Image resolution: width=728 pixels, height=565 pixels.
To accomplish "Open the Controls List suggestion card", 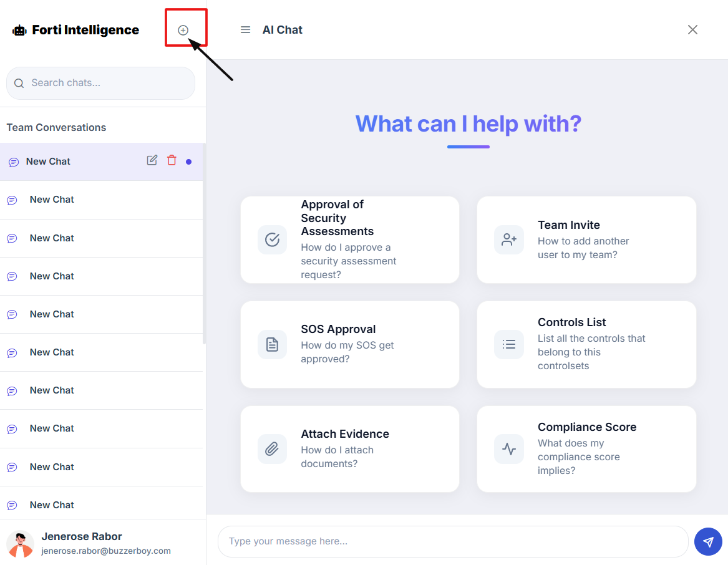I will click(586, 344).
